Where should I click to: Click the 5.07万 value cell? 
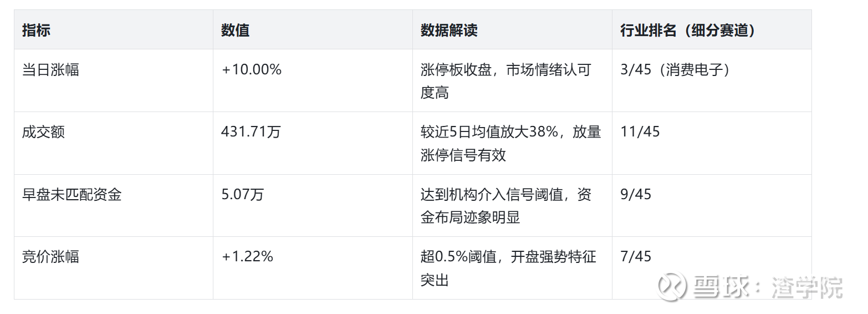click(x=242, y=194)
